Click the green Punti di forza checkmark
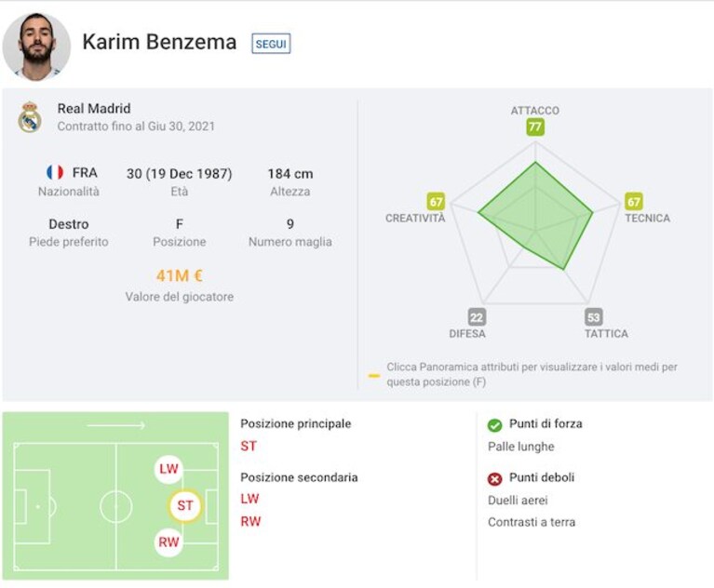 (494, 425)
